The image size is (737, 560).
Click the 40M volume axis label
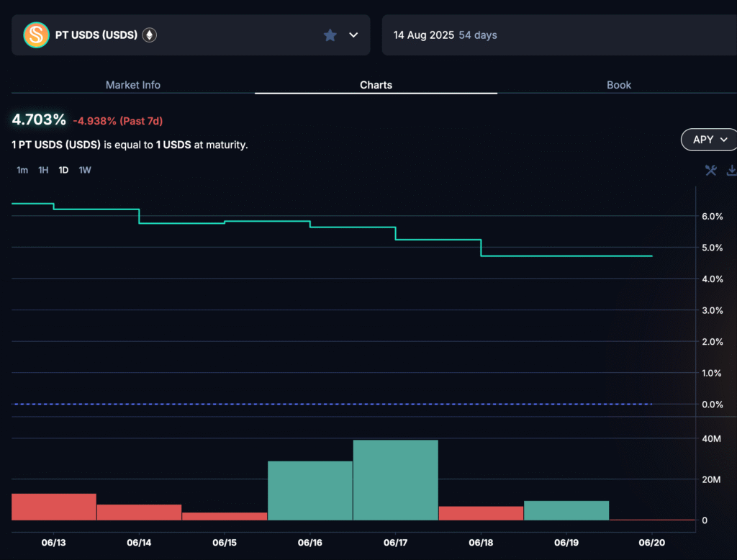pos(711,438)
